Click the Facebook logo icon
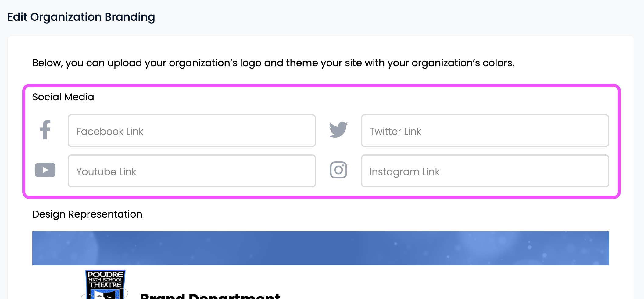644x299 pixels. point(45,130)
